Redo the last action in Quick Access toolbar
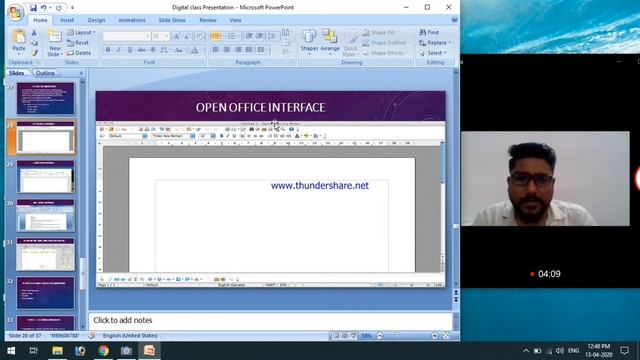The height and width of the screenshot is (360, 640). coord(59,8)
